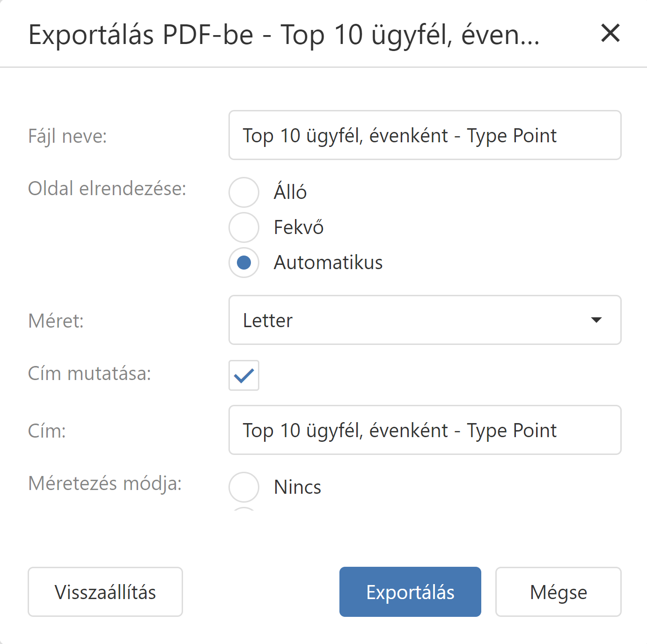Click the Fekvő text label
Viewport: 647px width, 644px height.
[299, 227]
